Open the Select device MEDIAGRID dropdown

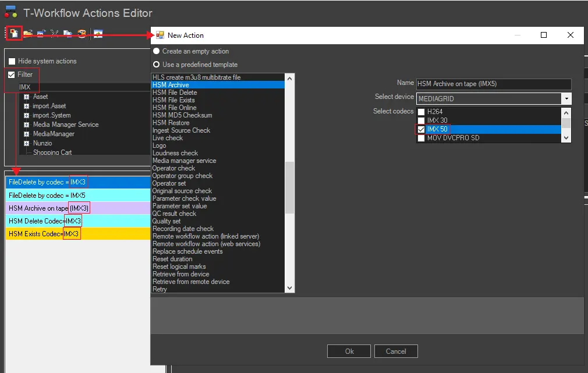click(566, 99)
